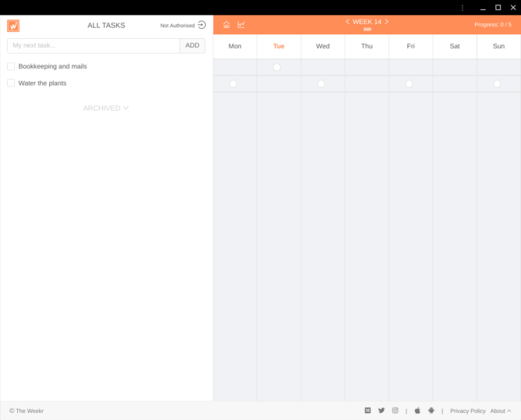Expand the ARCHIVED section
The height and width of the screenshot is (420, 521).
pos(106,108)
